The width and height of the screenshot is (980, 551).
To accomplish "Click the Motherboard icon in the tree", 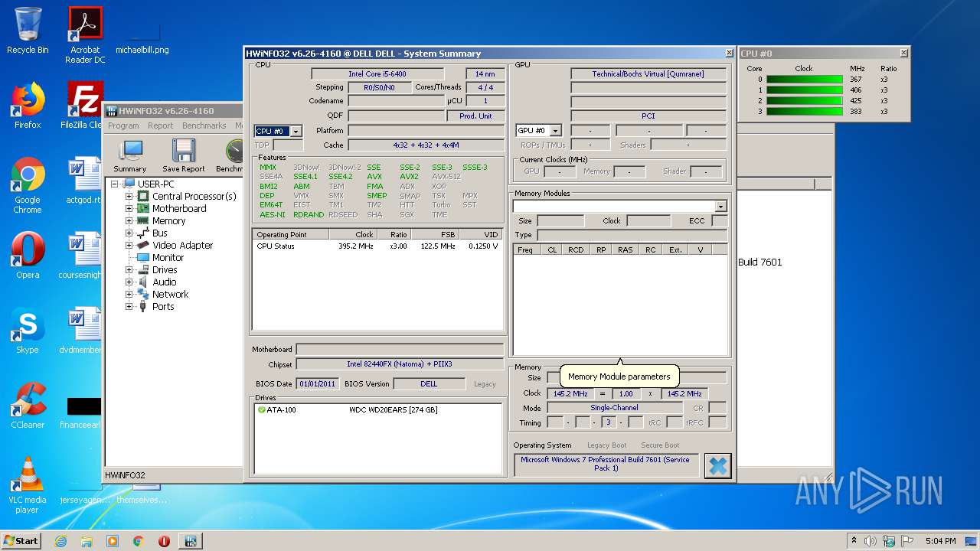I will pyautogui.click(x=142, y=209).
